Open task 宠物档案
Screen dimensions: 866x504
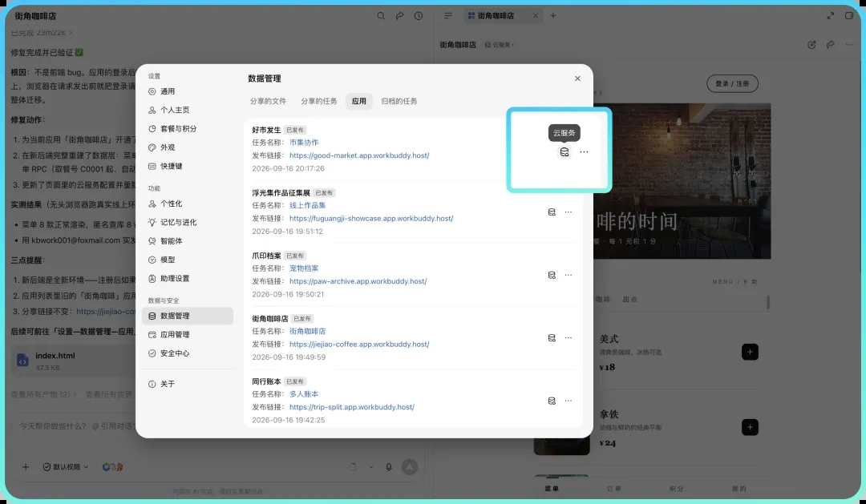[304, 268]
